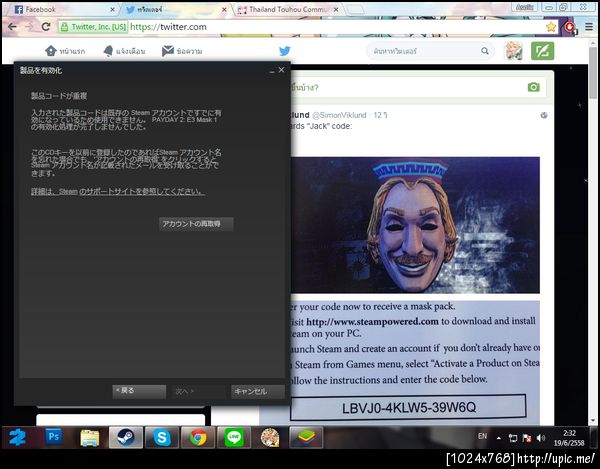Close the Steam activation dialog

281,70
